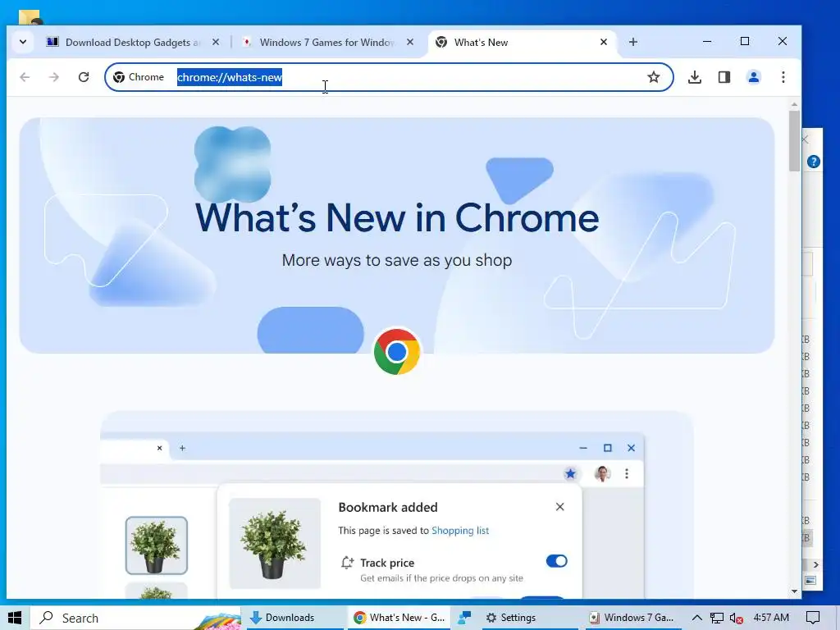The width and height of the screenshot is (840, 630).
Task: Open Chrome downloads toolbar icon
Action: (695, 77)
